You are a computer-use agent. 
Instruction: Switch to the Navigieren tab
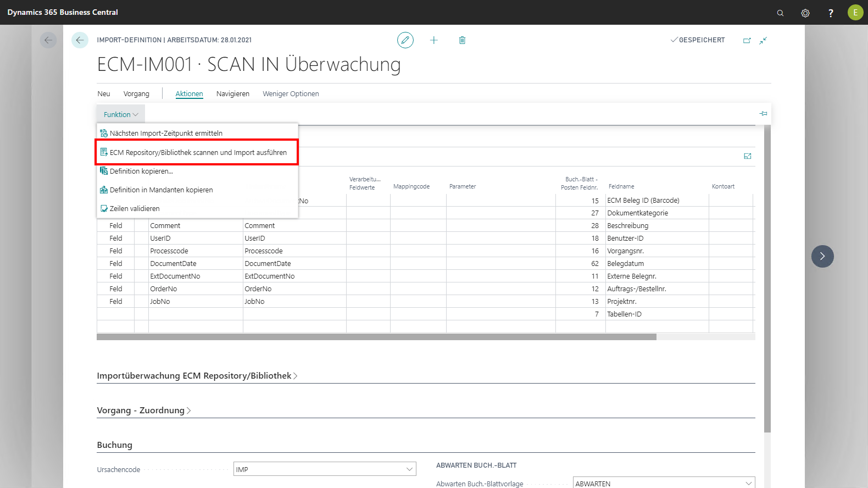pos(232,94)
